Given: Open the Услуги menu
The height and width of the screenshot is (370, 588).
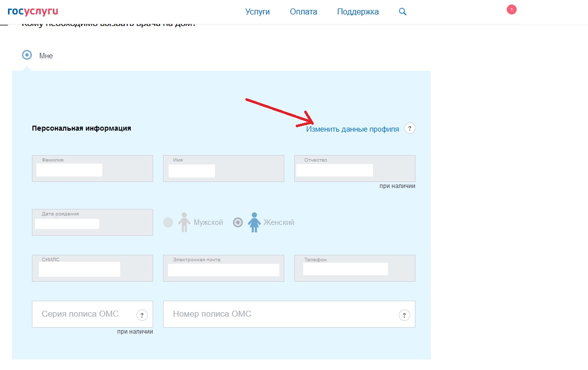Looking at the screenshot, I should [257, 11].
